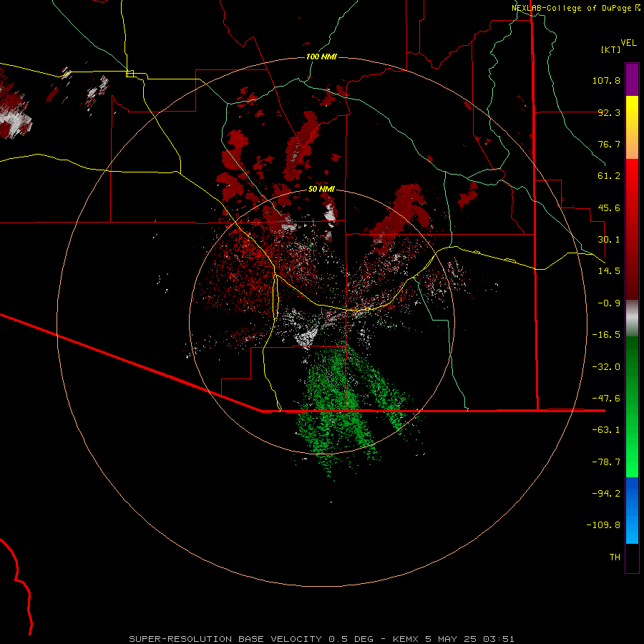
Task: Click the 30.1 velocity scale value
Action: coord(609,240)
